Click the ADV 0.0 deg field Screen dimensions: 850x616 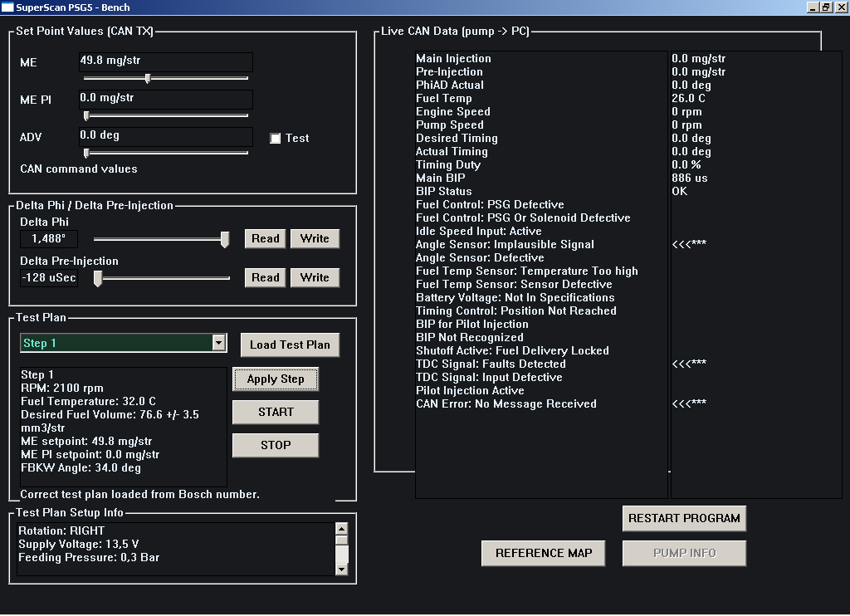(x=165, y=137)
